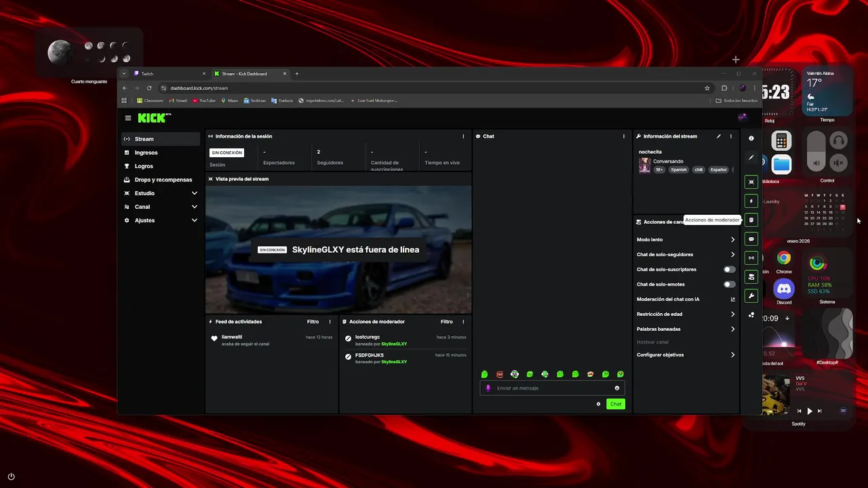Click the pencil edit icon in right sidebar
The height and width of the screenshot is (488, 868).
point(751,158)
